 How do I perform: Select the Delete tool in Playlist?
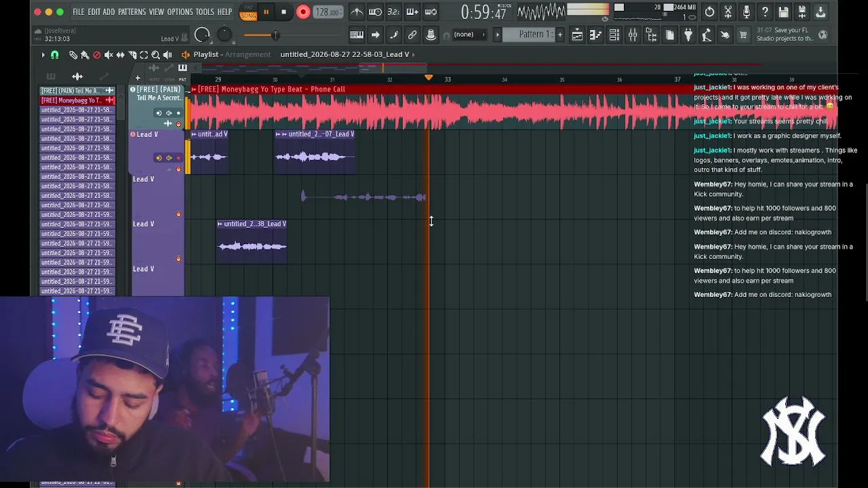click(x=96, y=55)
